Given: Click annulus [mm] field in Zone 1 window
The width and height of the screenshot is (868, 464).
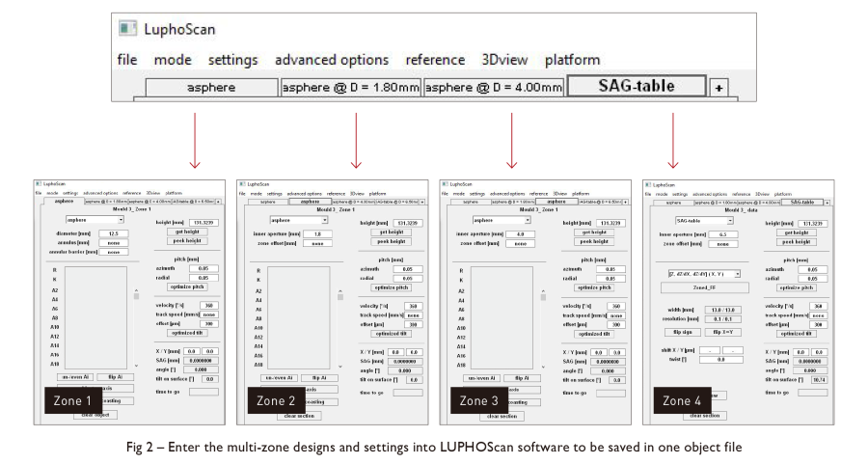Looking at the screenshot, I should 114,242.
